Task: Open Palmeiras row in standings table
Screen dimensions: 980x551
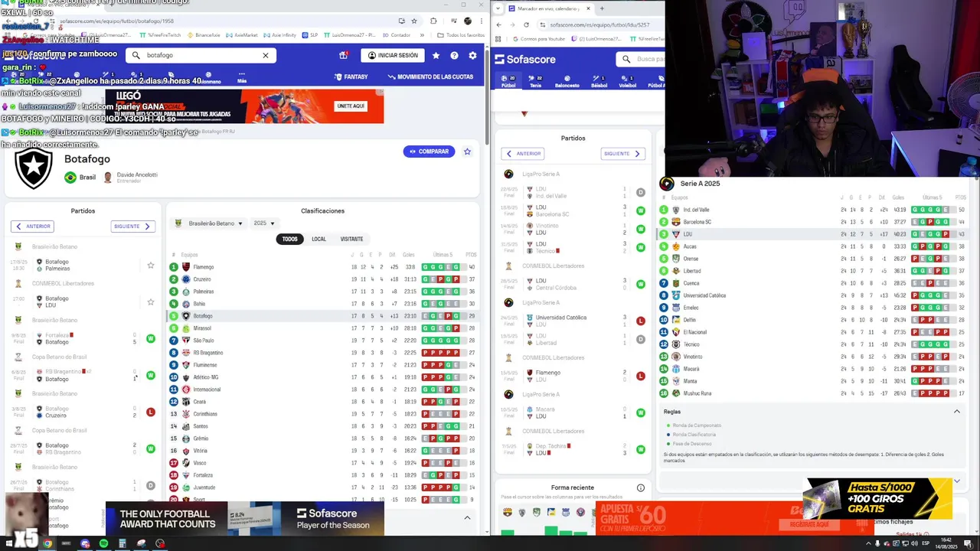Action: (322, 292)
